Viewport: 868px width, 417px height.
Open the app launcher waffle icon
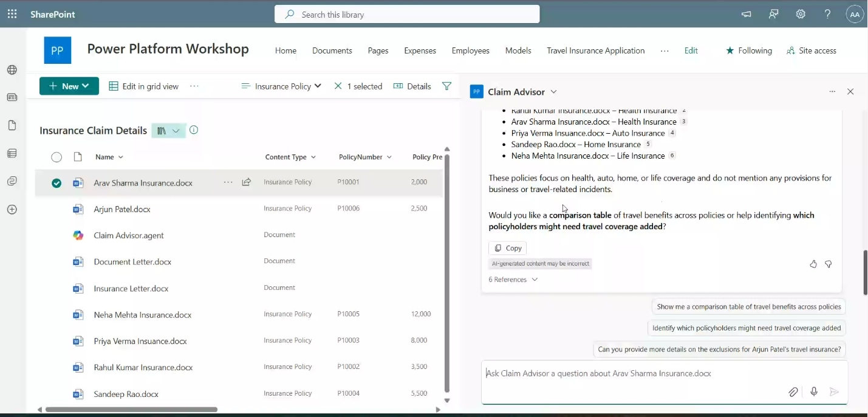pos(12,14)
